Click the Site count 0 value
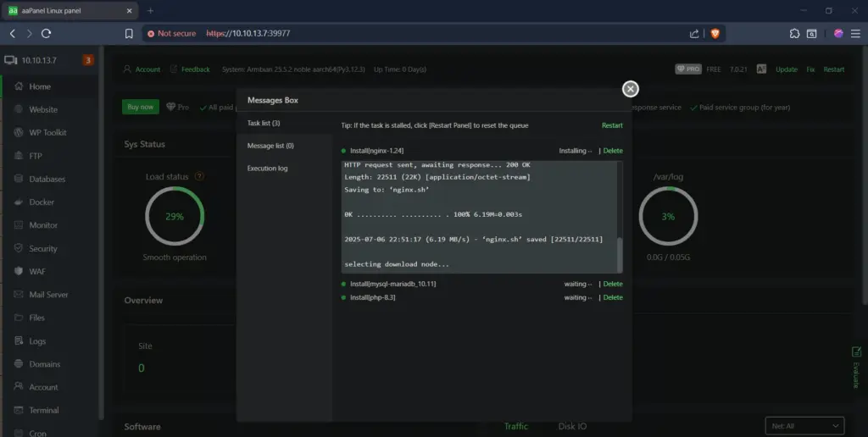The image size is (868, 437). [x=142, y=368]
